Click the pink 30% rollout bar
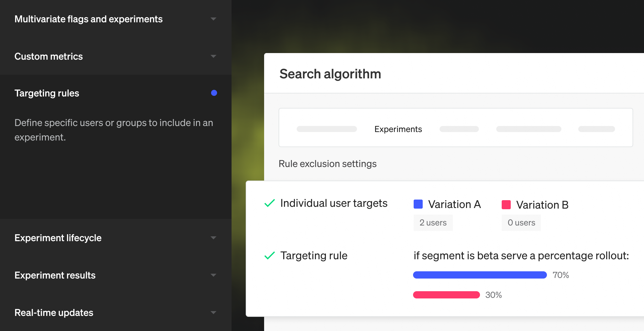The width and height of the screenshot is (644, 331). pyautogui.click(x=446, y=295)
